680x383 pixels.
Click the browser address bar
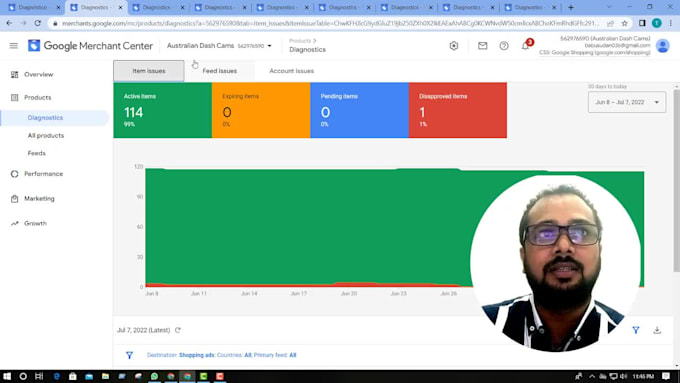pyautogui.click(x=330, y=23)
